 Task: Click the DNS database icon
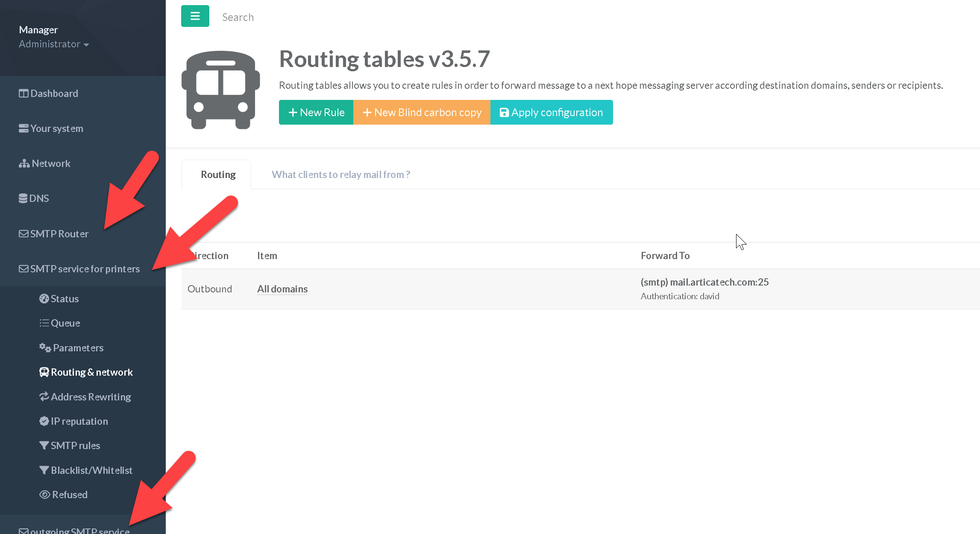[x=23, y=198]
